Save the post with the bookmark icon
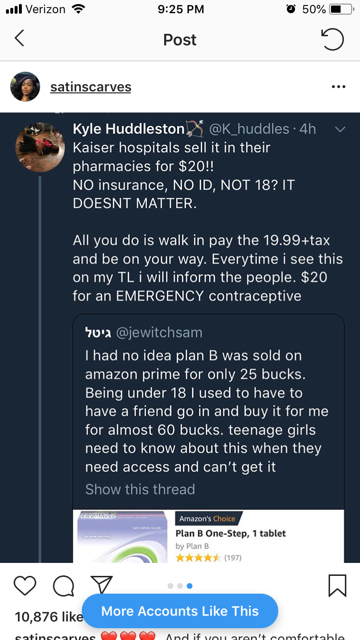 (x=338, y=586)
